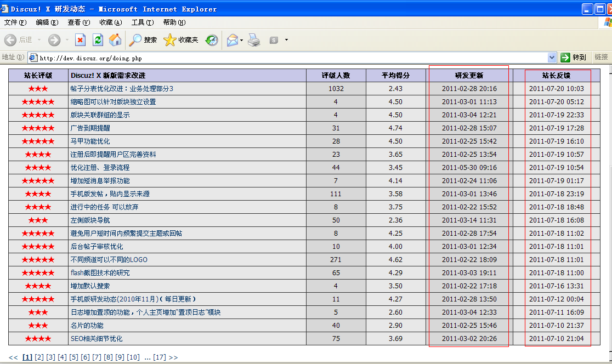Viewport: 612px width, 364px height.
Task: Expand the Forward button history dropdown
Action: [67, 40]
